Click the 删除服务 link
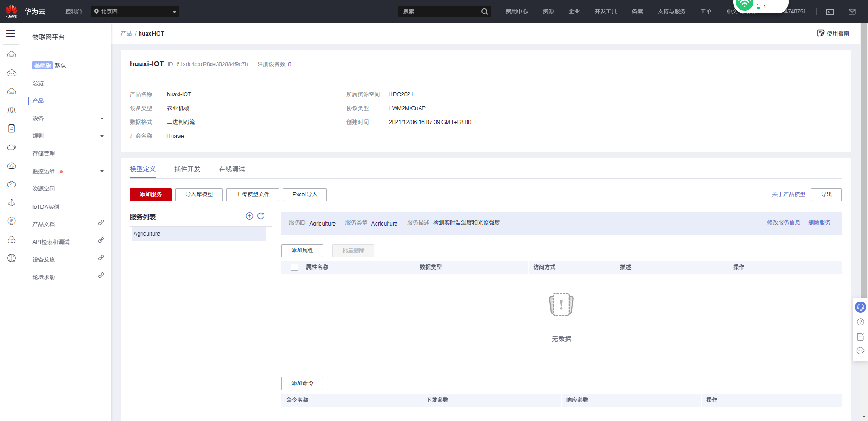Viewport: 868px width, 421px height. point(819,223)
